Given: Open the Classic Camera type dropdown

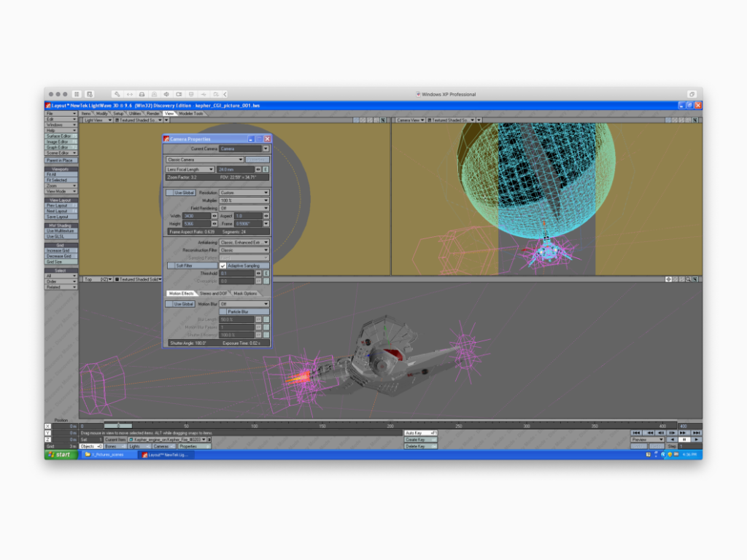Looking at the screenshot, I should pyautogui.click(x=205, y=160).
